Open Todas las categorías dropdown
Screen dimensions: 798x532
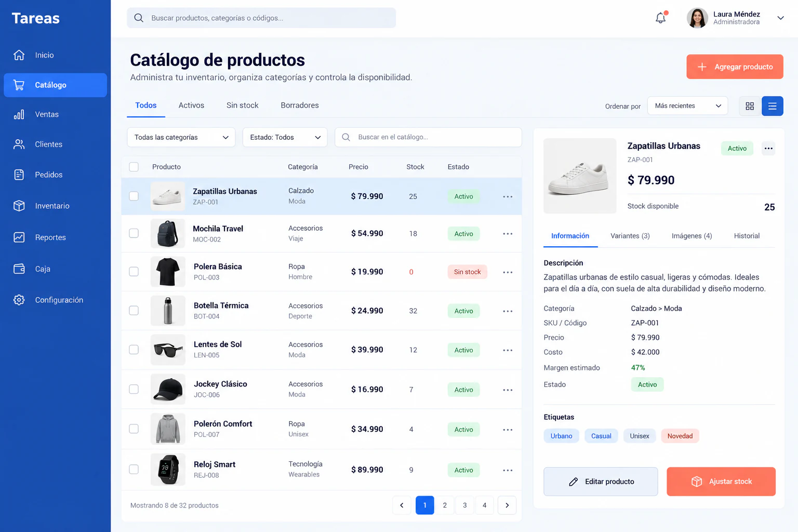pos(181,137)
